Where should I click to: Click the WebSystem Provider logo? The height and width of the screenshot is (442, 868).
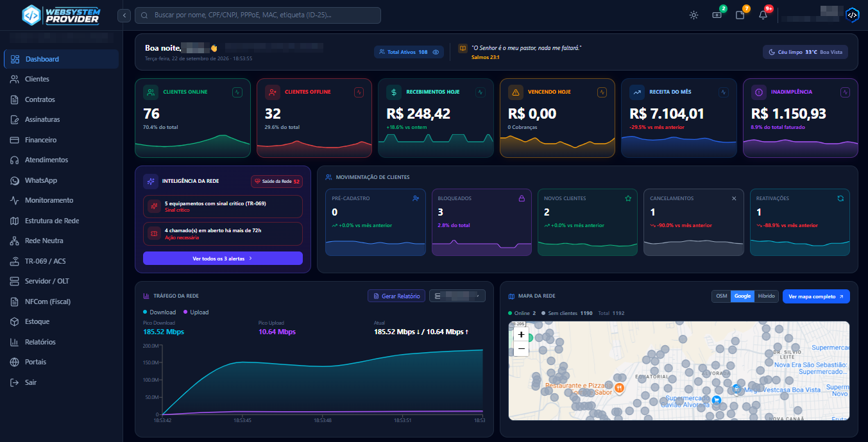[x=61, y=15]
